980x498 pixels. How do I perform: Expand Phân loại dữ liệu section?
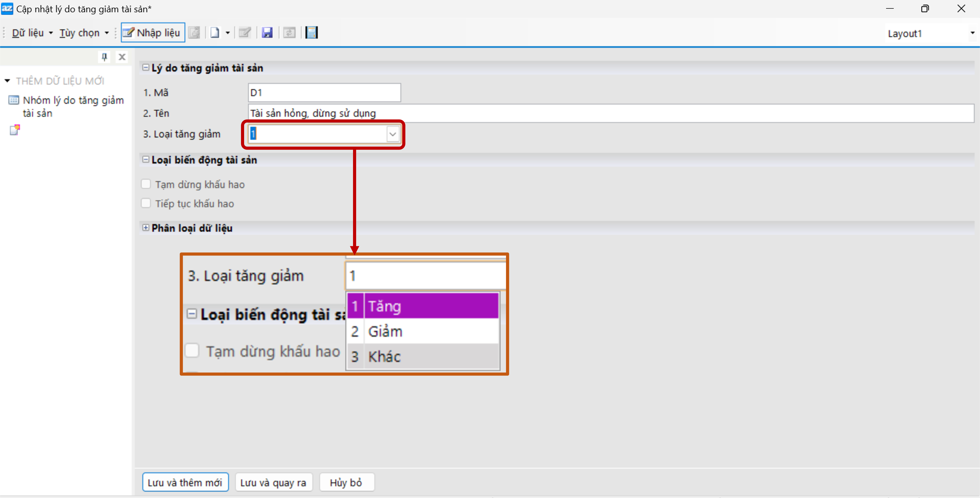pos(146,228)
